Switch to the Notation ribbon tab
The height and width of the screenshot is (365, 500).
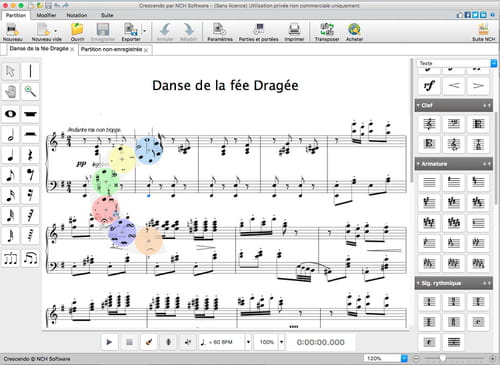point(77,15)
